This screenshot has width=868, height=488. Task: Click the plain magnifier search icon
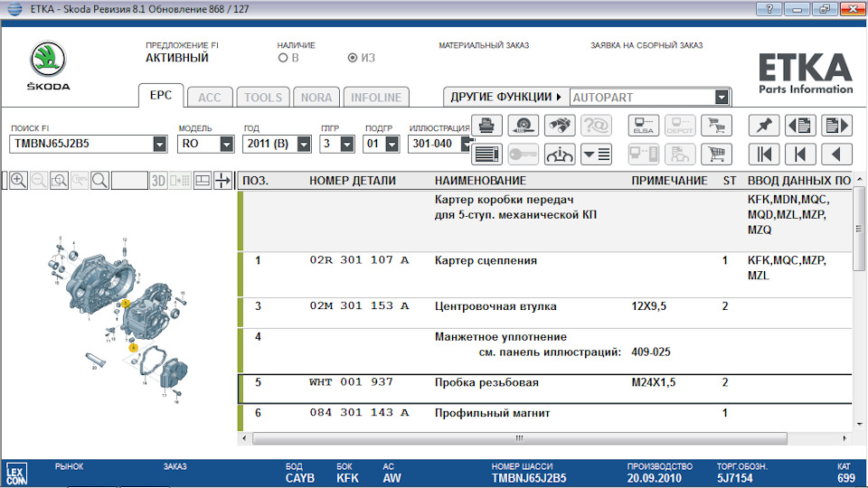point(99,181)
